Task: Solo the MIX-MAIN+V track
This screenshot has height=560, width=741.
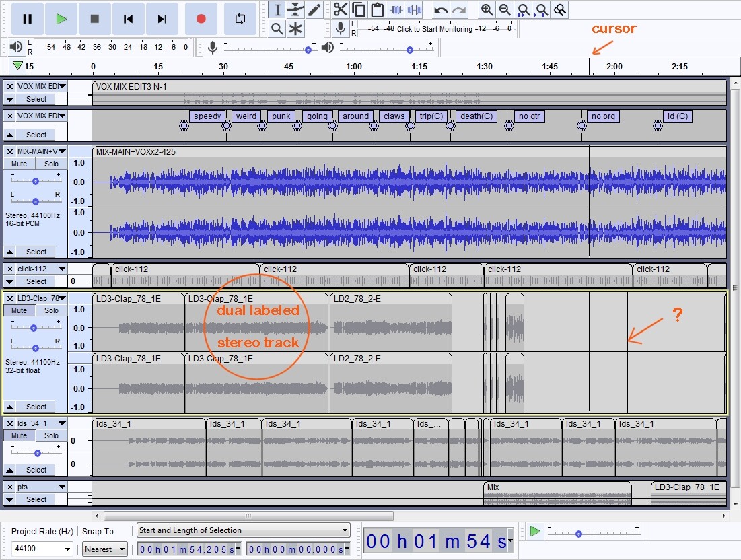Action: pos(52,164)
